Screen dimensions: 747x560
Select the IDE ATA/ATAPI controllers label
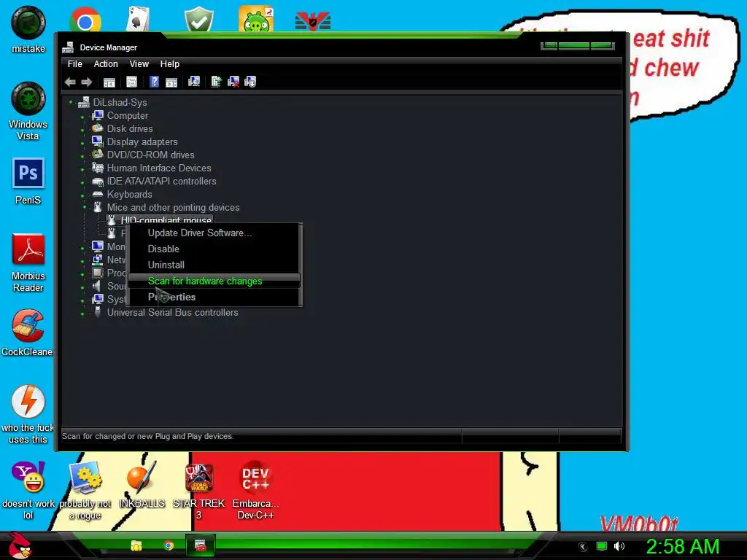(161, 181)
